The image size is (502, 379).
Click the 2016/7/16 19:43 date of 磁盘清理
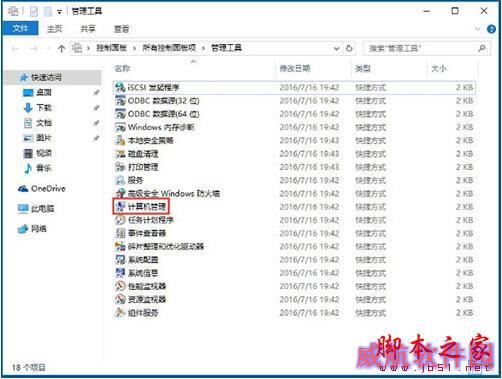pos(309,154)
